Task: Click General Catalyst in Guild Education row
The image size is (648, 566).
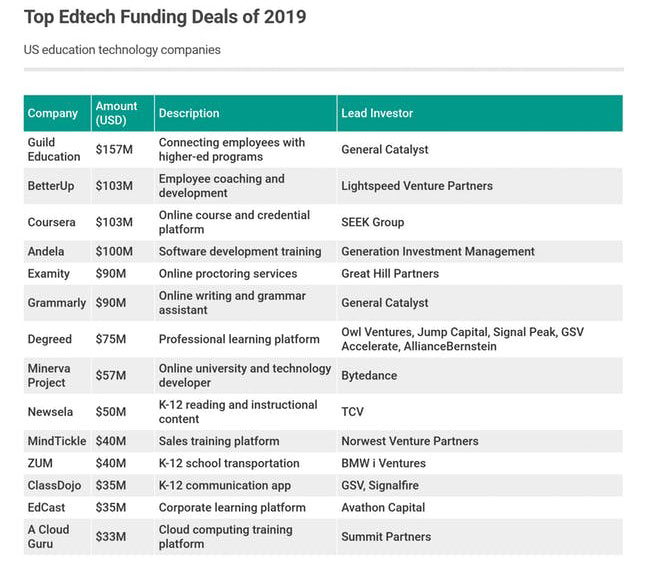Action: (x=480, y=150)
